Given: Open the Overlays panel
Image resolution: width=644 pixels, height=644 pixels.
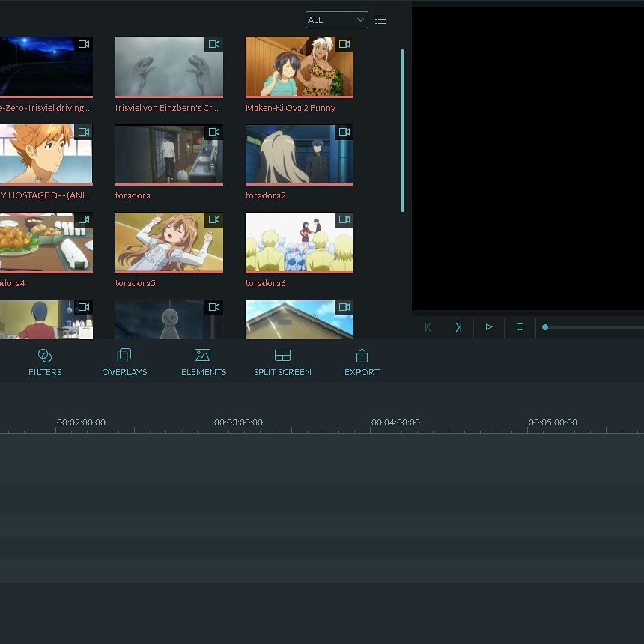Looking at the screenshot, I should pos(124,362).
